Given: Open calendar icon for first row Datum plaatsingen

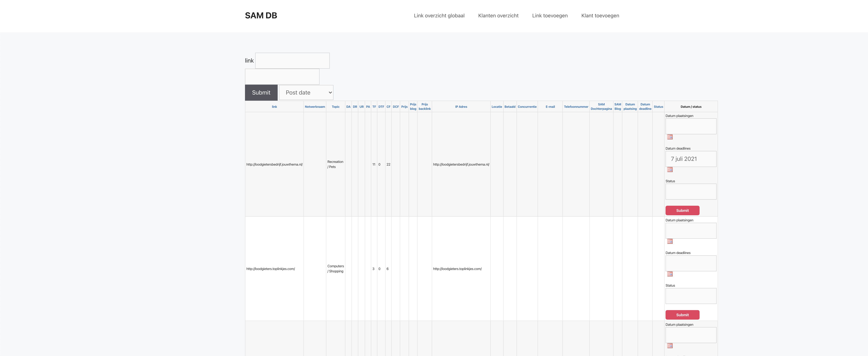Looking at the screenshot, I should tap(670, 137).
